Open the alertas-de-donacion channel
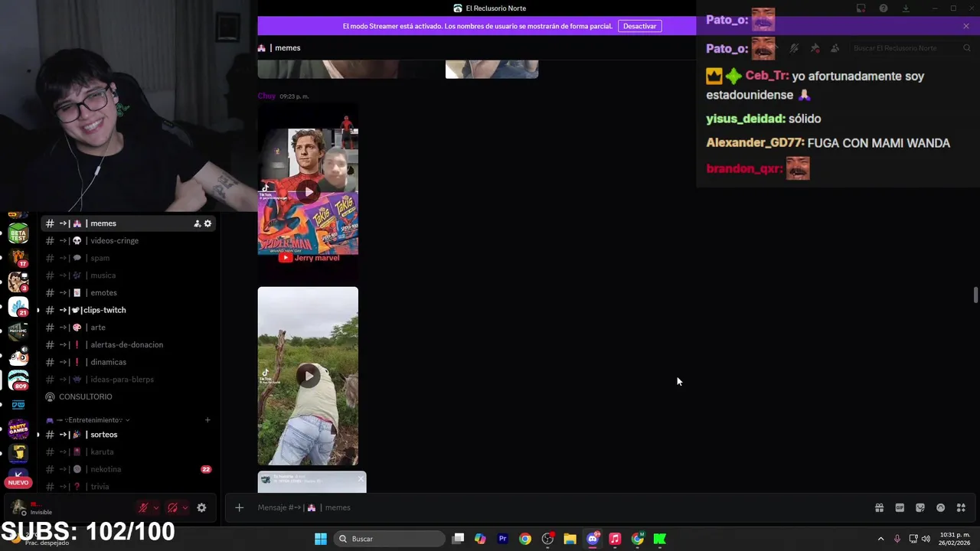Image resolution: width=980 pixels, height=551 pixels. click(x=129, y=344)
